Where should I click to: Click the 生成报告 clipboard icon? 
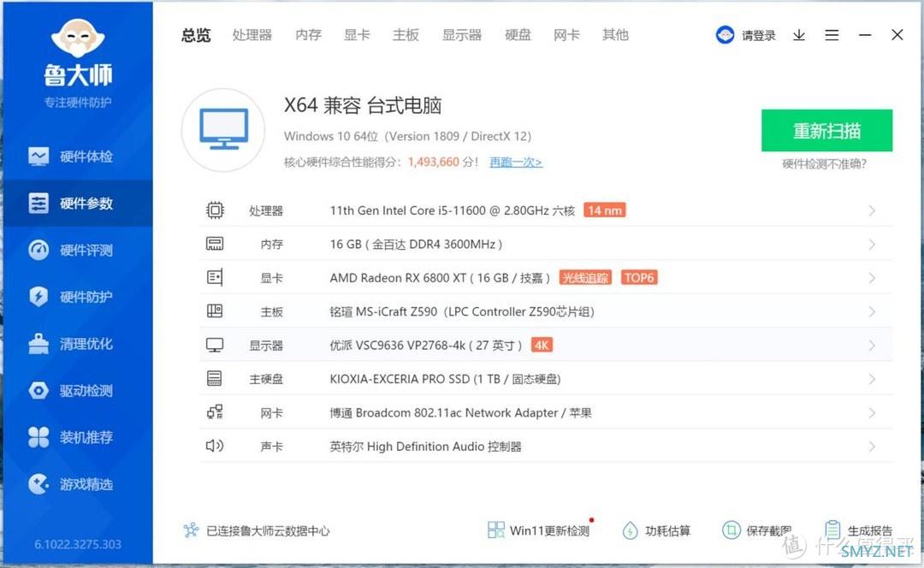click(832, 530)
